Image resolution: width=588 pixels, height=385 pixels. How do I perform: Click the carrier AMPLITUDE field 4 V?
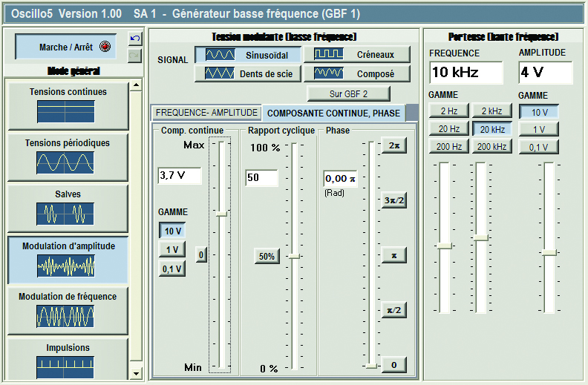[546, 72]
